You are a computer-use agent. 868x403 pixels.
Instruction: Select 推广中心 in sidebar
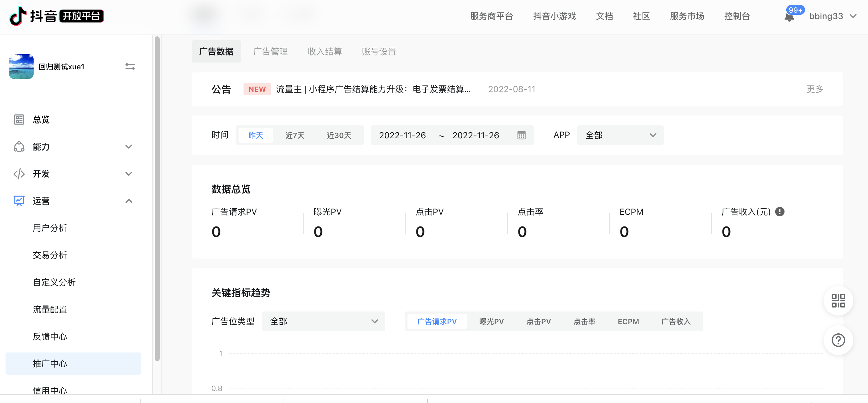(73, 364)
